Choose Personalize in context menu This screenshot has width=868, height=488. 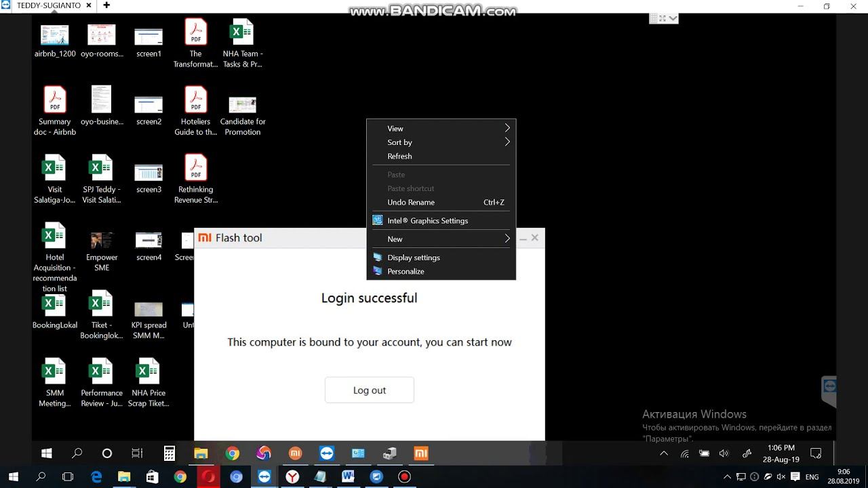click(x=441, y=271)
